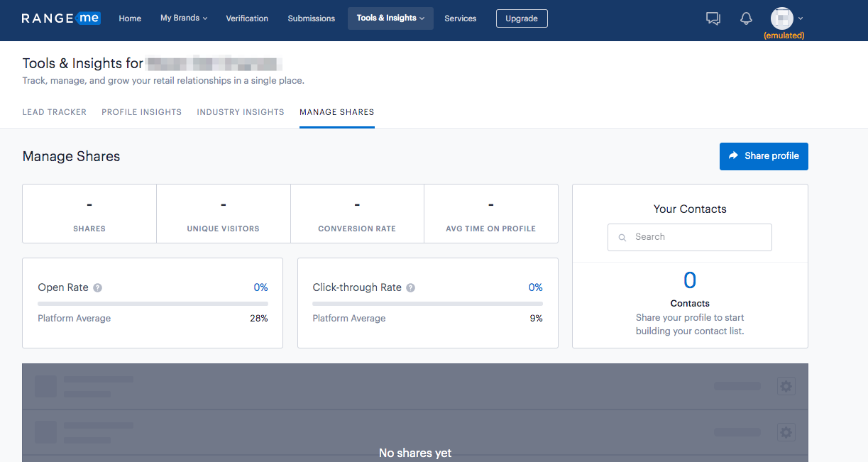Click the RangeMe logo
868x462 pixels.
click(61, 18)
